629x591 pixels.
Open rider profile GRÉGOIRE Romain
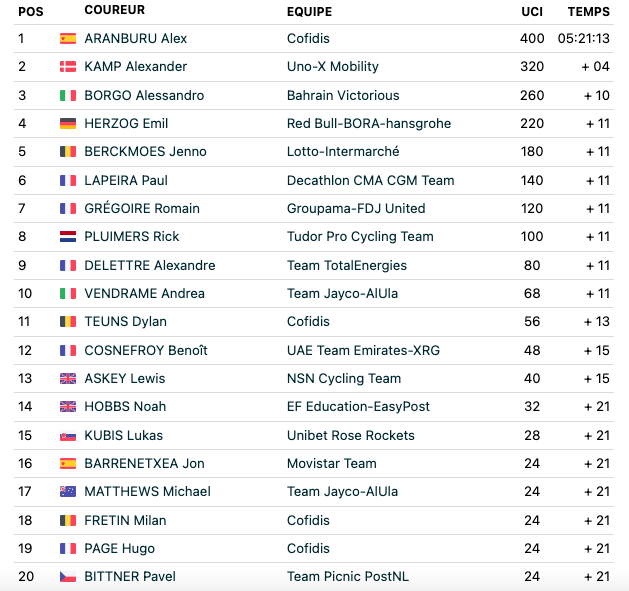pos(142,208)
